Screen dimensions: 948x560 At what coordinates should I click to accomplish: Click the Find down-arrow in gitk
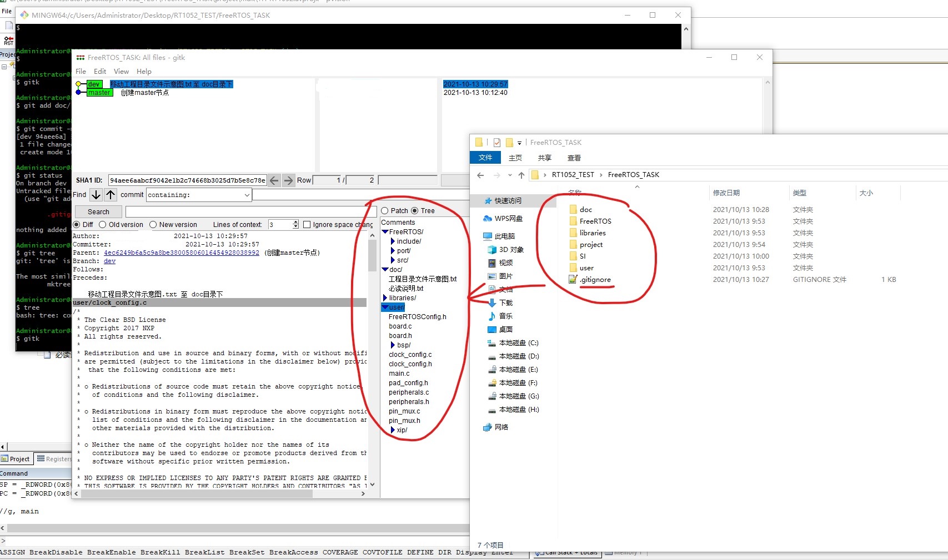(x=96, y=194)
